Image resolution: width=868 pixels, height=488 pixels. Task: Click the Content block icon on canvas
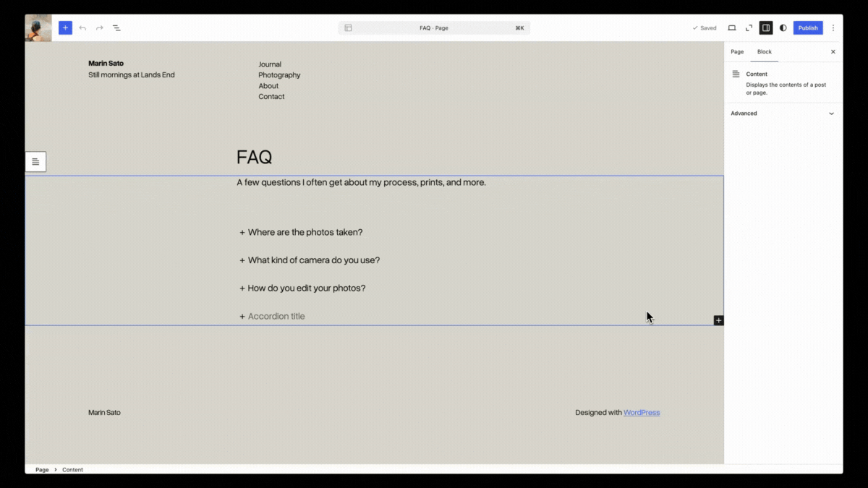[35, 162]
